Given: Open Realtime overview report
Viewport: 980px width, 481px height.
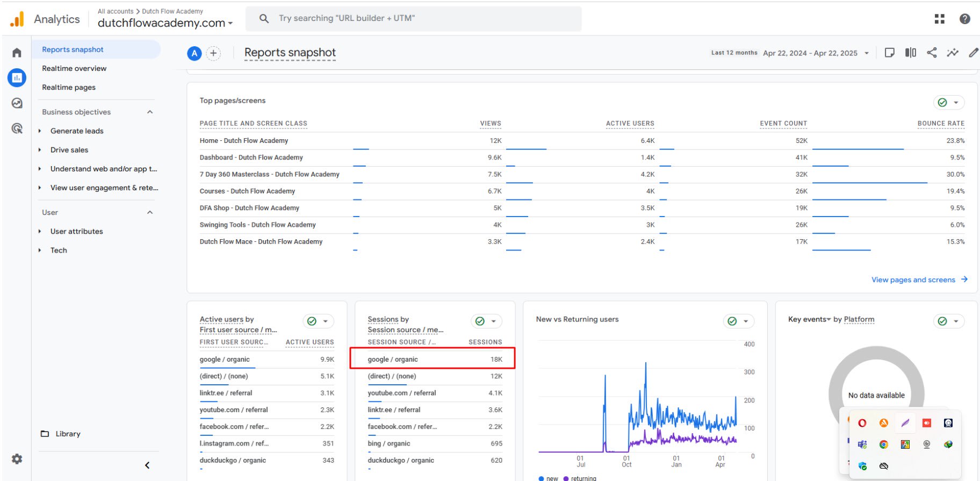Looking at the screenshot, I should click(74, 68).
